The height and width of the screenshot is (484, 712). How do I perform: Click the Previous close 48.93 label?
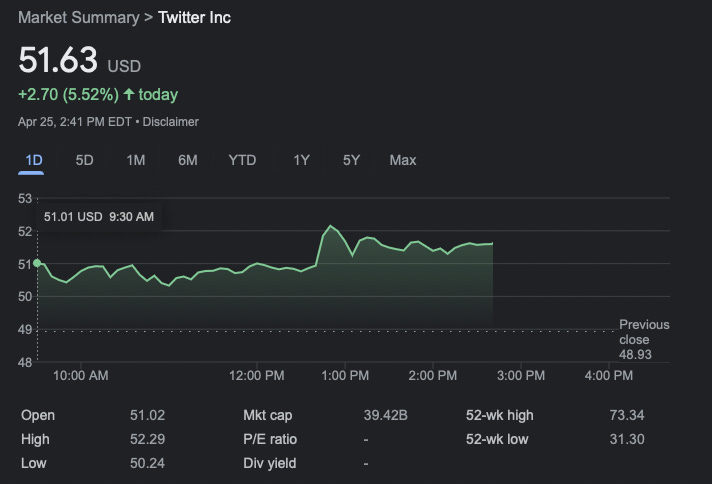(x=644, y=340)
